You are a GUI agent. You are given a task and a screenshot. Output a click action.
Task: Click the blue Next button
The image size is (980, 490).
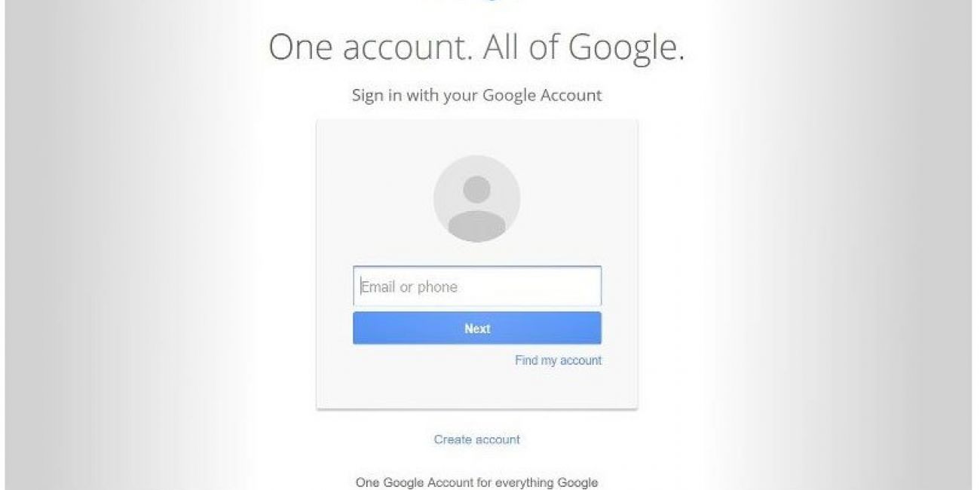coord(477,329)
